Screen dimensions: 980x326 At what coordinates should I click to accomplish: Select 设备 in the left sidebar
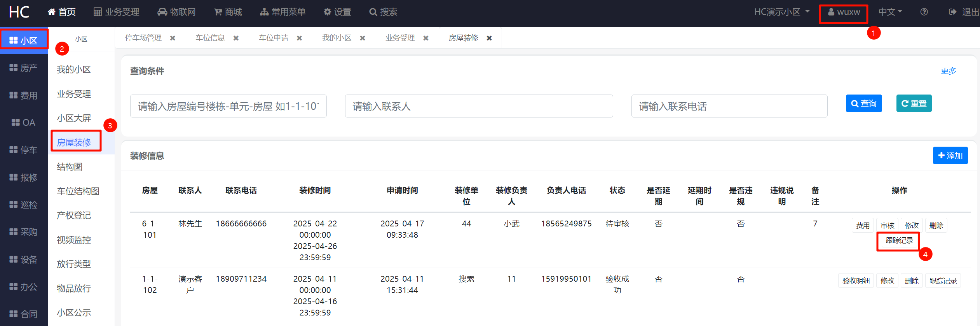tap(24, 259)
